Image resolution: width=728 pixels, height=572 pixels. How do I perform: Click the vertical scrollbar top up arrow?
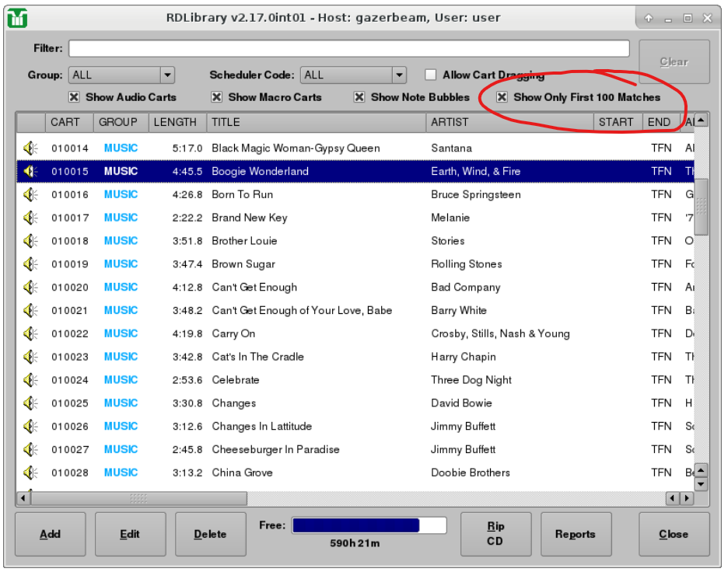coord(701,120)
